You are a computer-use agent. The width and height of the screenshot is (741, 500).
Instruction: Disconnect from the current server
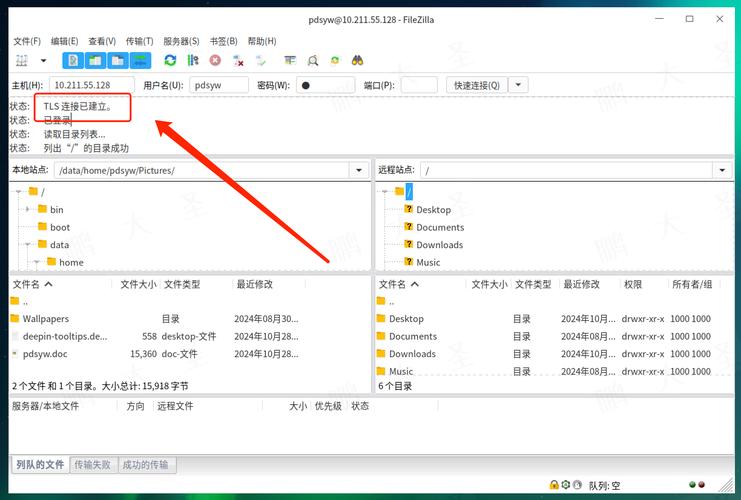[x=238, y=60]
